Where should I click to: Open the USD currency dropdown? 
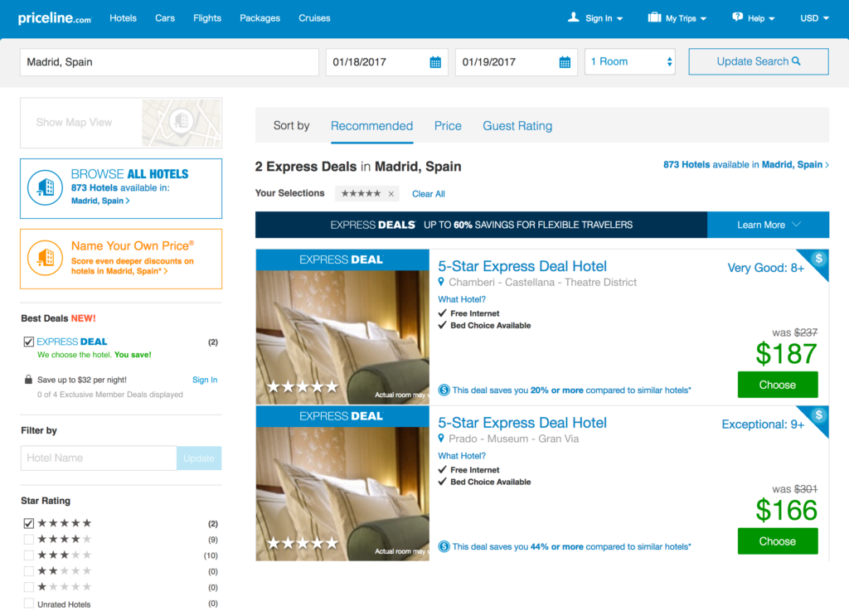click(814, 18)
